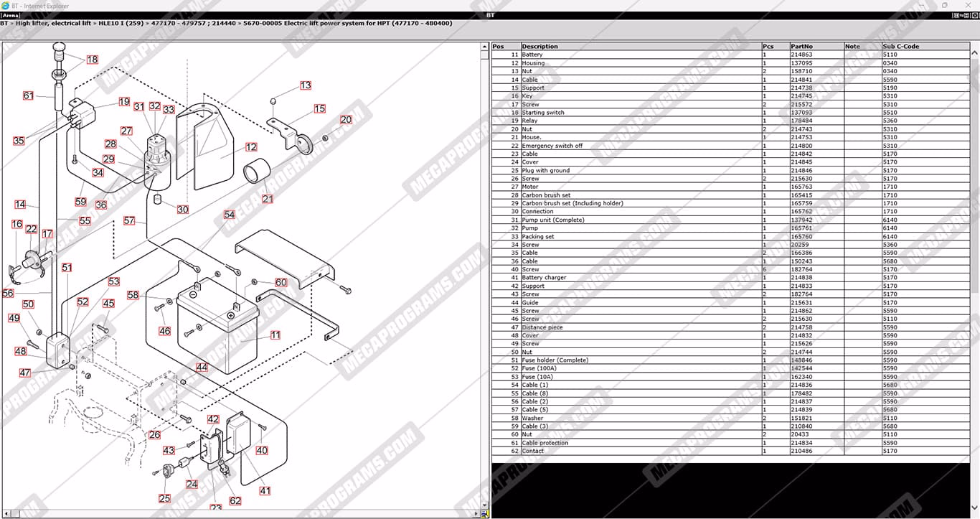Click callout 22 for the emergency switch
The height and width of the screenshot is (519, 980).
[31, 229]
